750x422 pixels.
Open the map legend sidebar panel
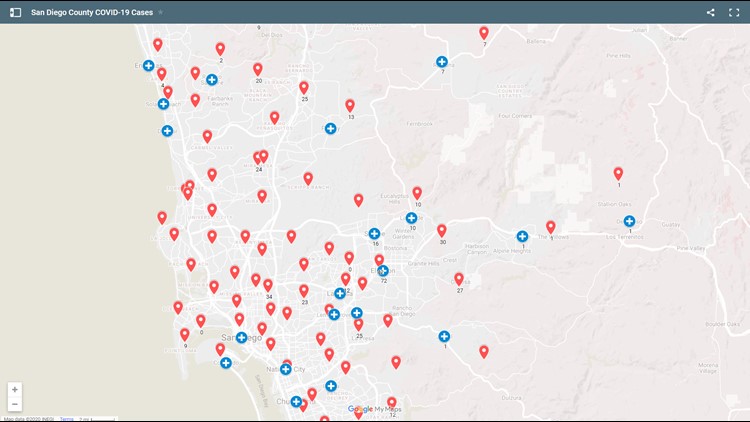[15, 12]
